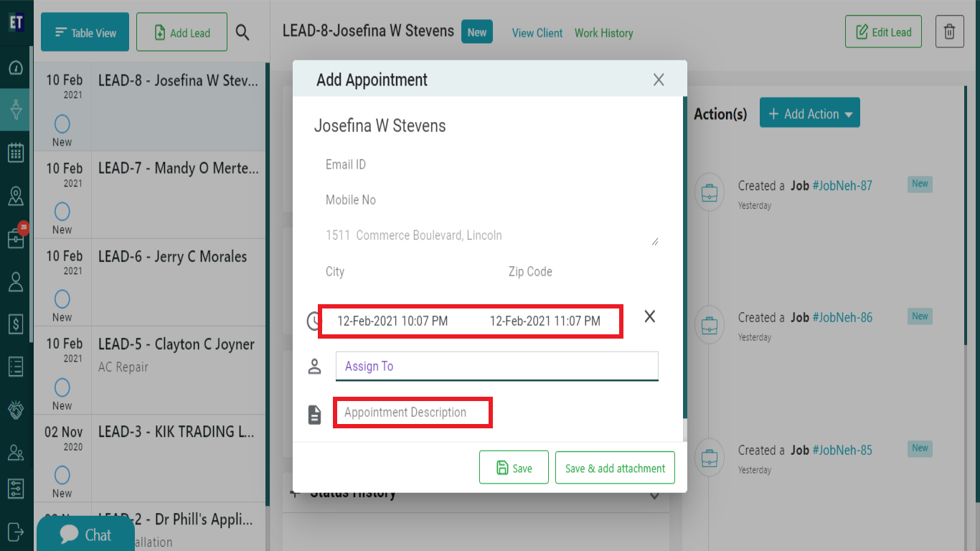Expand the Status History section
The image size is (980, 551).
[476, 494]
